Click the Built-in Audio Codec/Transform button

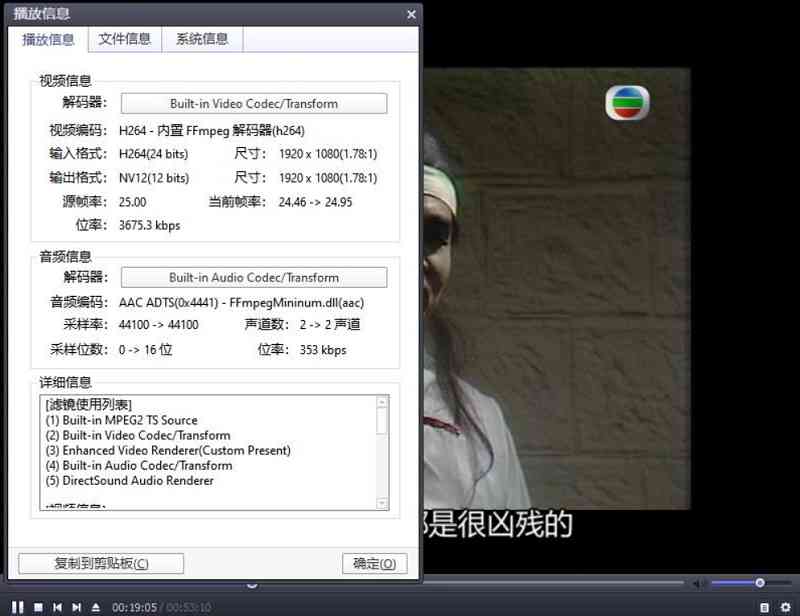coord(253,278)
